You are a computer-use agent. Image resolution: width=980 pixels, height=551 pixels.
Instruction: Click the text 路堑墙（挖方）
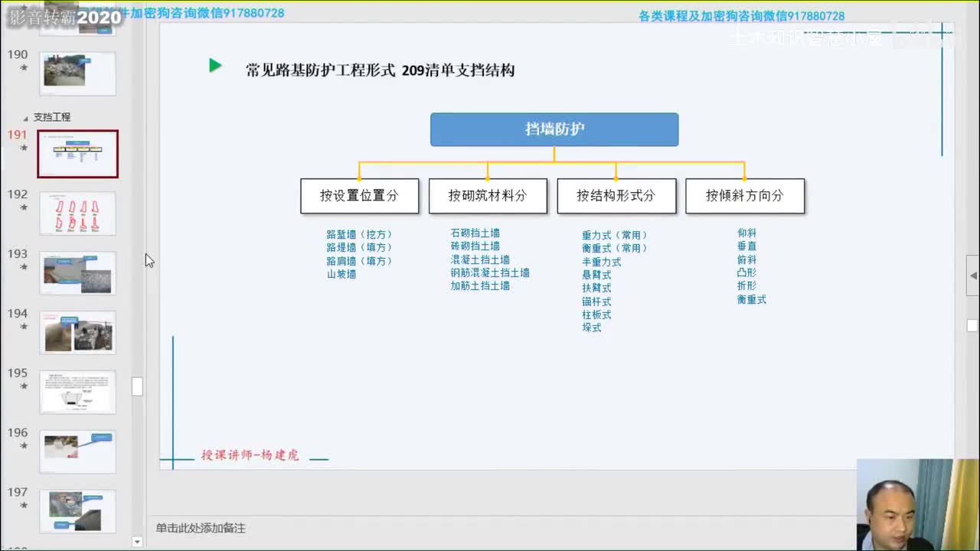pyautogui.click(x=359, y=234)
